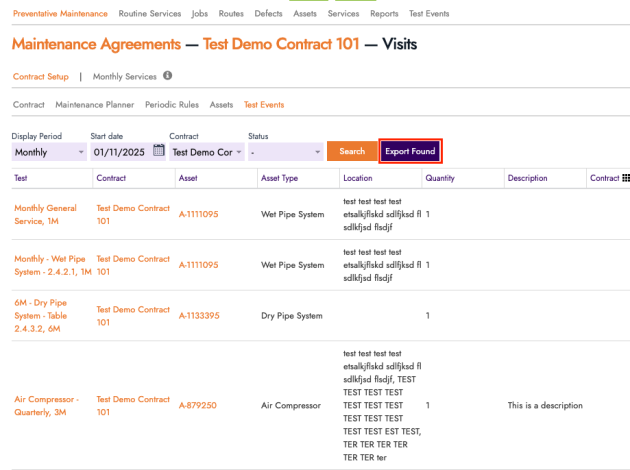This screenshot has width=630, height=470.
Task: Select the Contract Setup tab
Action: click(42, 76)
